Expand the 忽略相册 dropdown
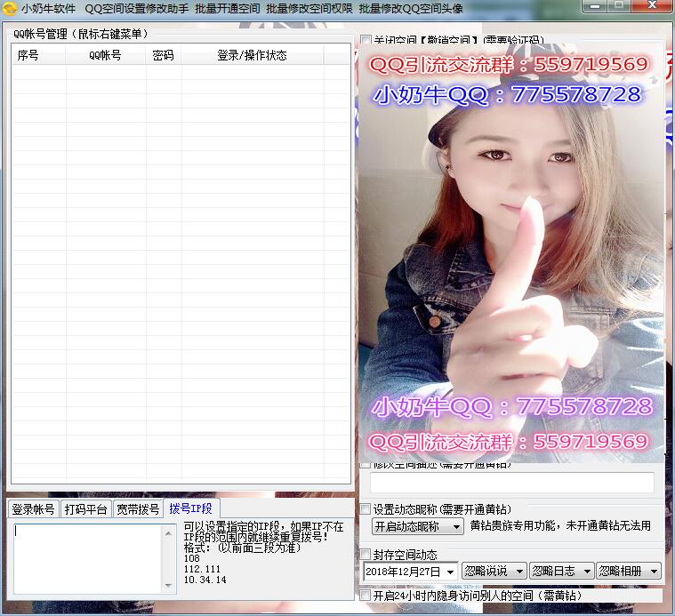This screenshot has width=675, height=616. [x=654, y=572]
